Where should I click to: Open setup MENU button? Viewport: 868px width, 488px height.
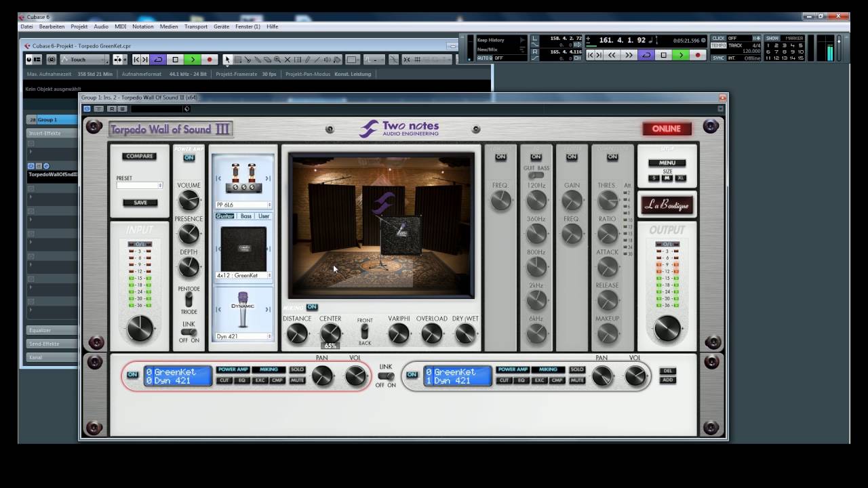coord(667,163)
